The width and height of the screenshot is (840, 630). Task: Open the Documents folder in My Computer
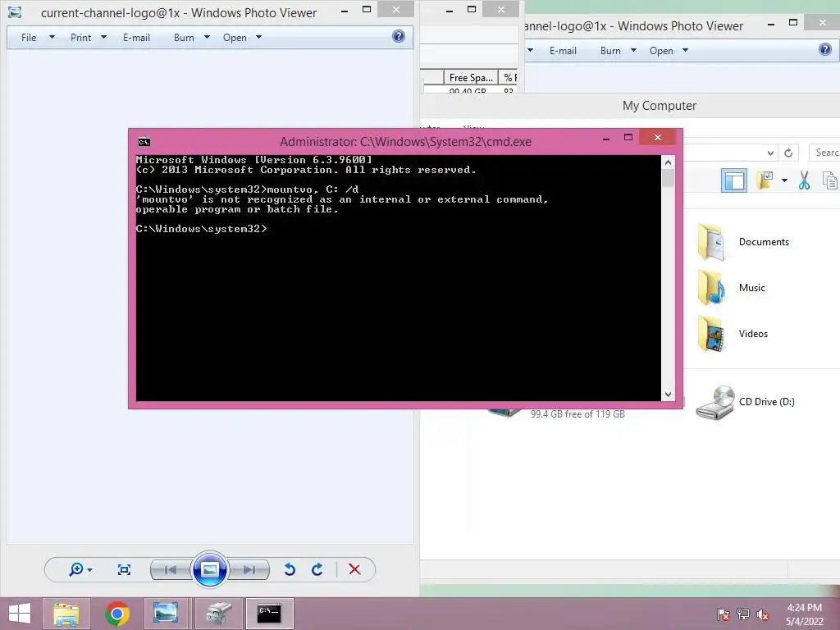743,242
